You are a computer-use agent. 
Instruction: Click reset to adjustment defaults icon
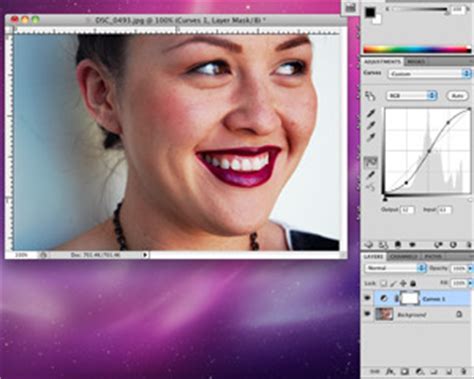(x=453, y=245)
